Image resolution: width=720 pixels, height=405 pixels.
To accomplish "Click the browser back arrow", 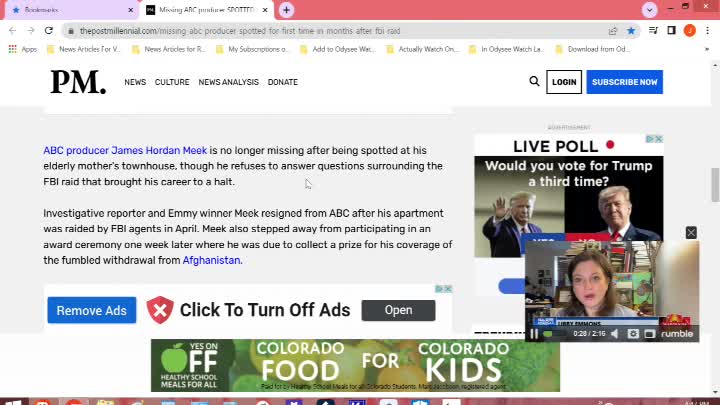I will point(12,31).
